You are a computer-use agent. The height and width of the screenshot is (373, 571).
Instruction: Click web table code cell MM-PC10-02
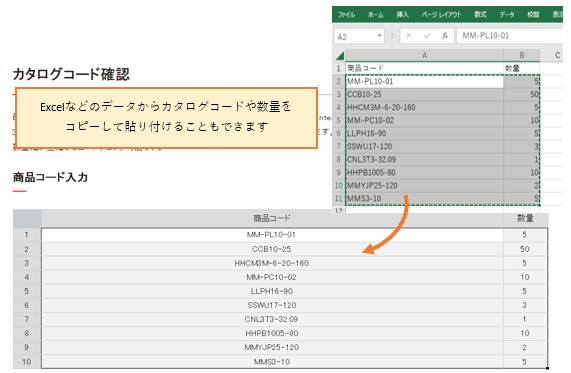272,277
